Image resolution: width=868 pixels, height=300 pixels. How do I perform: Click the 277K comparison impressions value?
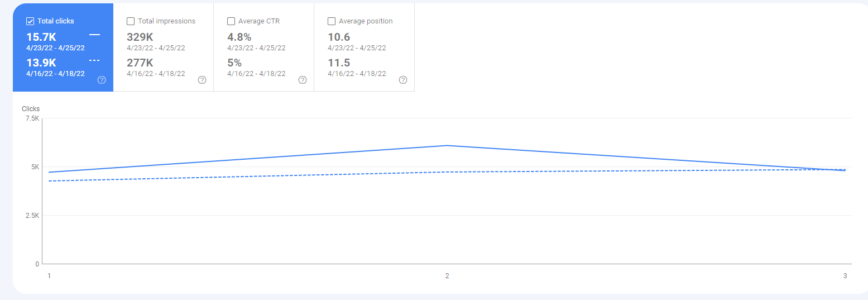pos(140,63)
